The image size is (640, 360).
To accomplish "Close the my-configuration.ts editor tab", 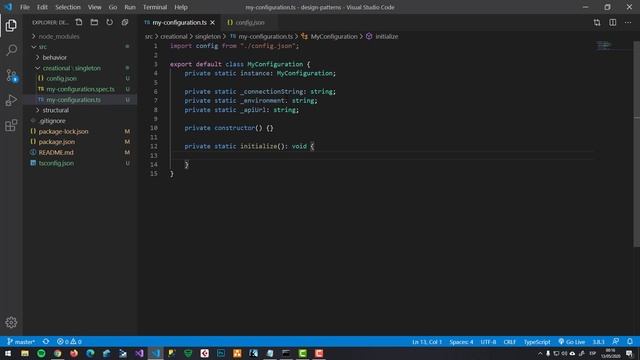I will click(x=212, y=23).
